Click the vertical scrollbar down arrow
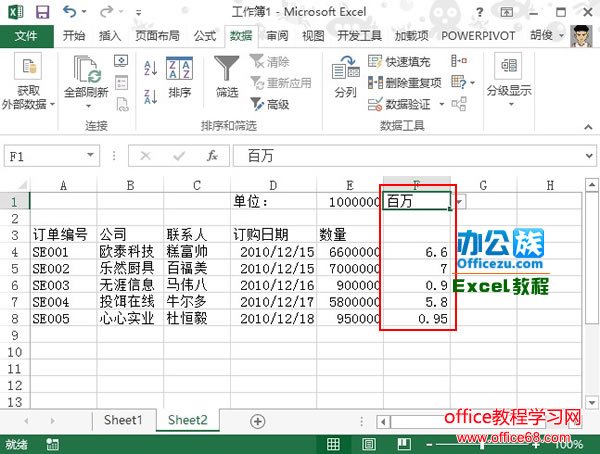 pos(592,403)
